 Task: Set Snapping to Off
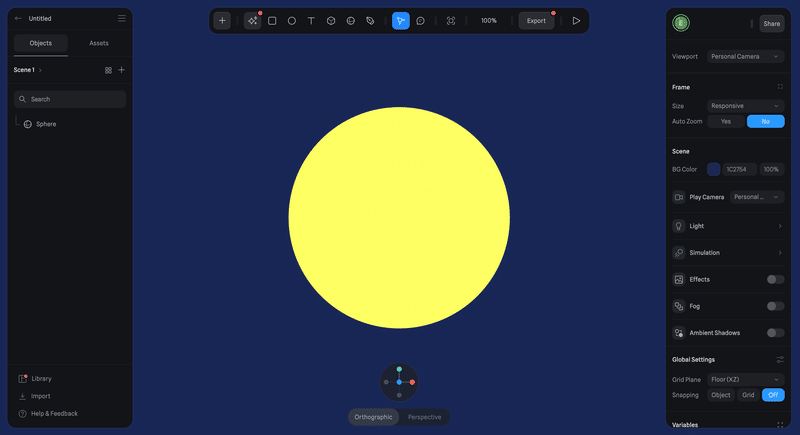click(x=773, y=395)
